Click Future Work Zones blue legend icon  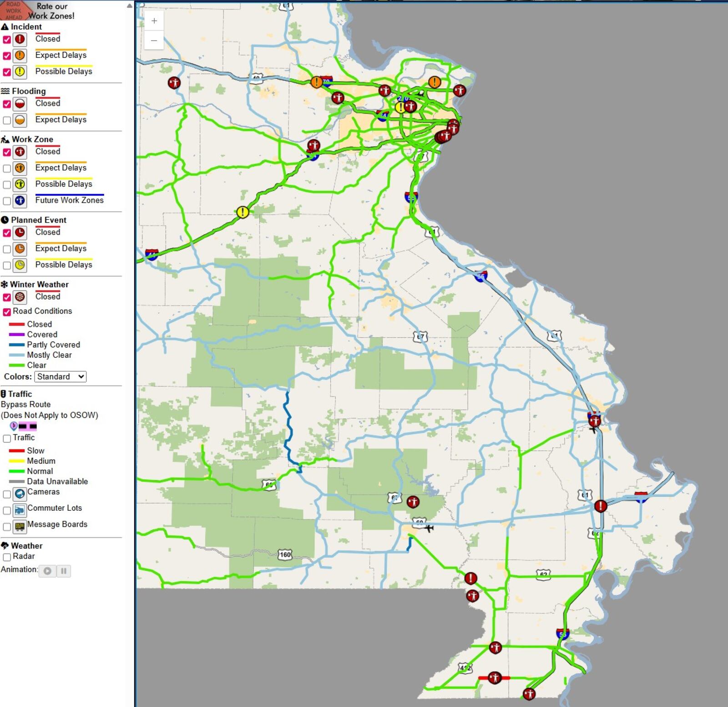[20, 201]
